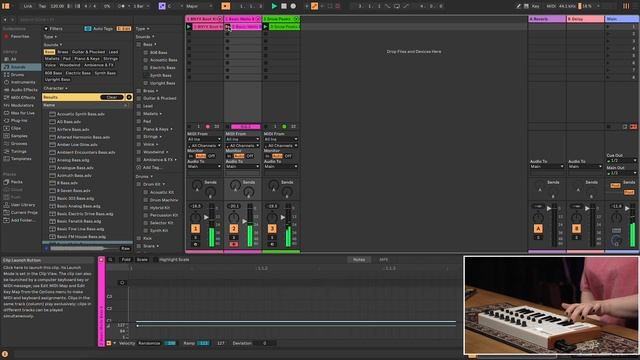Toggle the Scale Mode icon in control bar
Image resolution: width=640 pixels, height=360 pixels.
(x=162, y=6)
